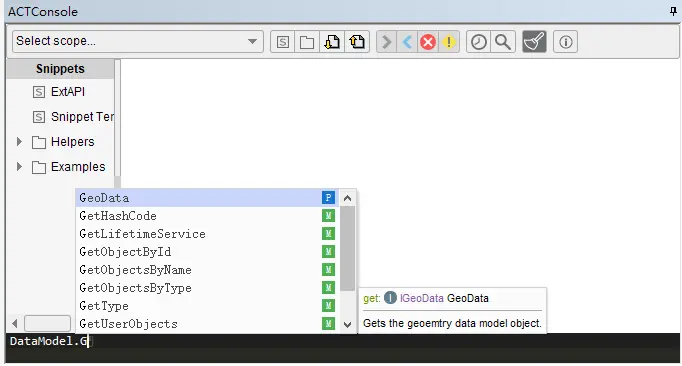Toggle the gray input filter arrow

click(x=386, y=42)
